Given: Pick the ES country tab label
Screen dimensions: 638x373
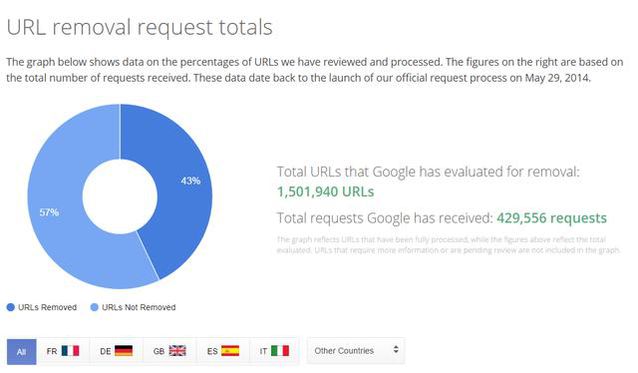Looking at the screenshot, I should pos(212,351).
